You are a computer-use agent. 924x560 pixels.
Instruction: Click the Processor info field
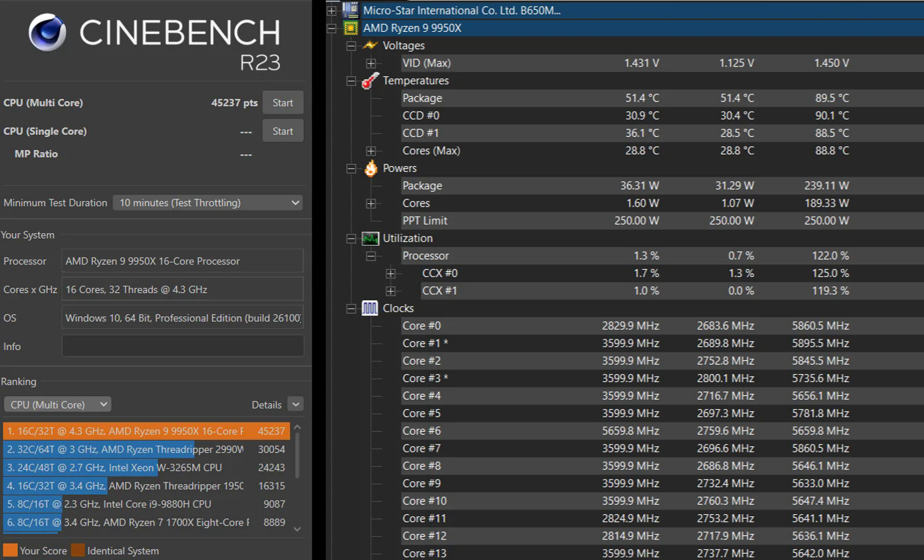(183, 261)
